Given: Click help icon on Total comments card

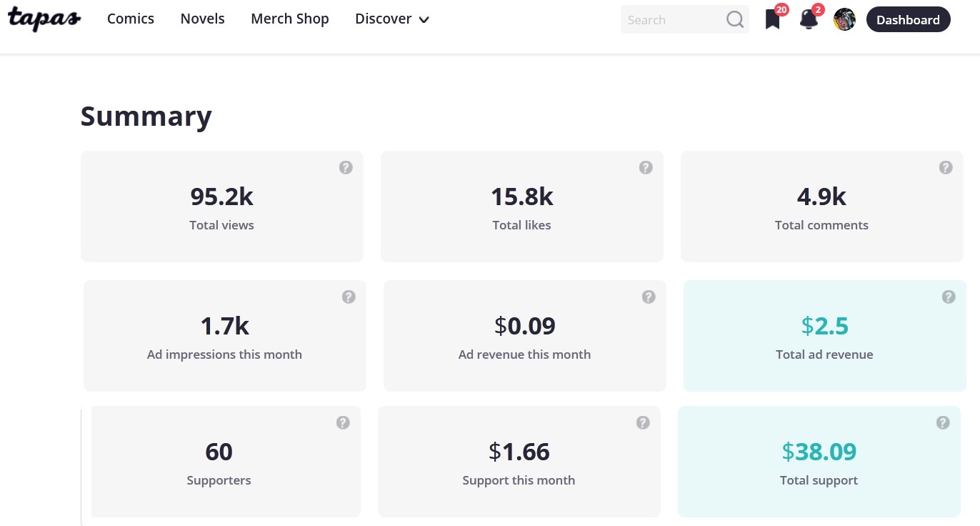Looking at the screenshot, I should 946,168.
